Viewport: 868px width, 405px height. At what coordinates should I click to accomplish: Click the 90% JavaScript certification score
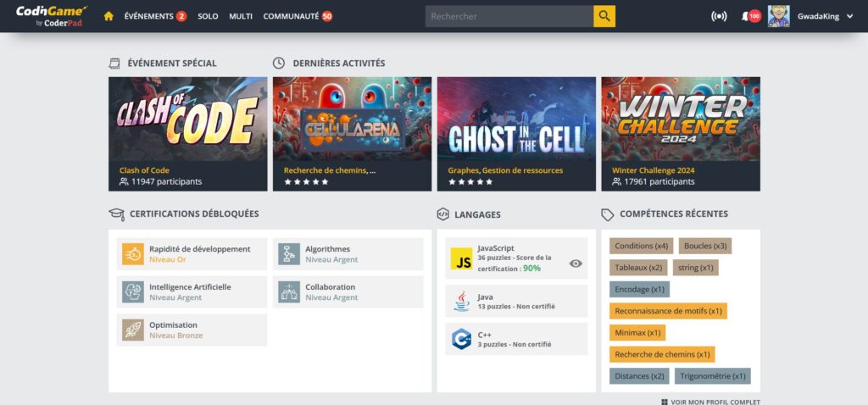tap(532, 268)
